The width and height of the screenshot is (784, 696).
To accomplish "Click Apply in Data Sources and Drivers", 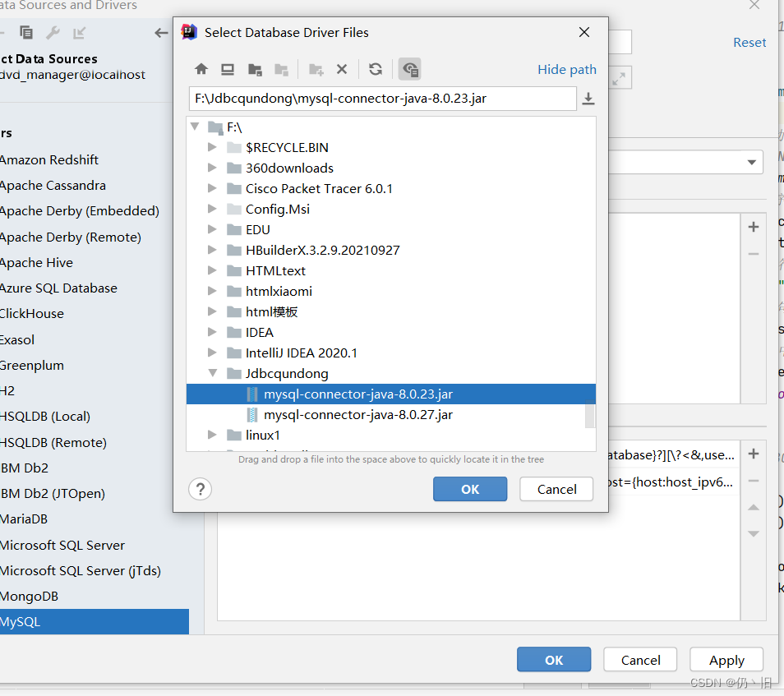I will (726, 660).
